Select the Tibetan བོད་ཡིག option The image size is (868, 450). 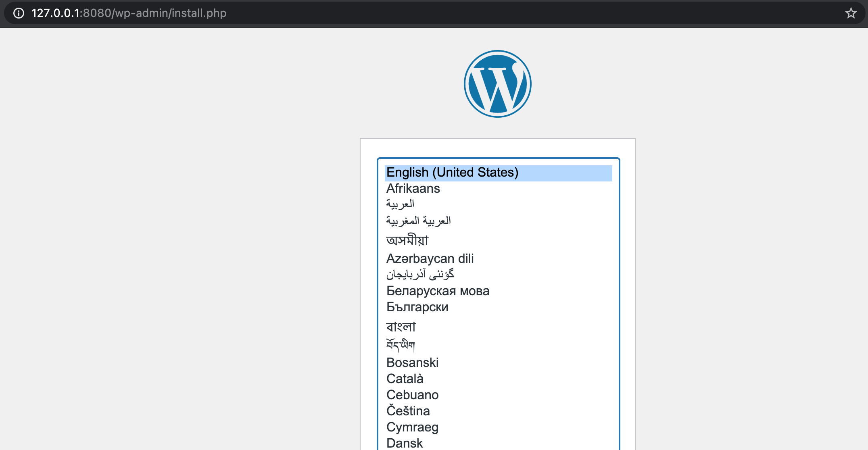click(401, 345)
